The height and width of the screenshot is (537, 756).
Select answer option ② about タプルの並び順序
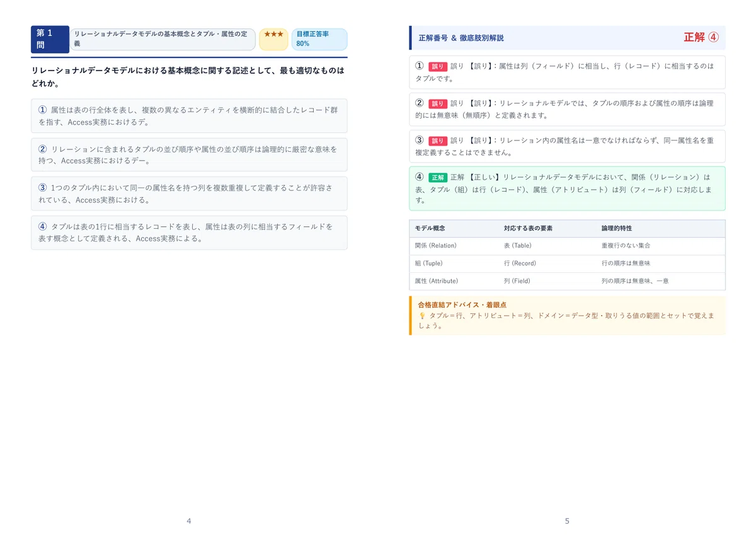[x=189, y=154]
